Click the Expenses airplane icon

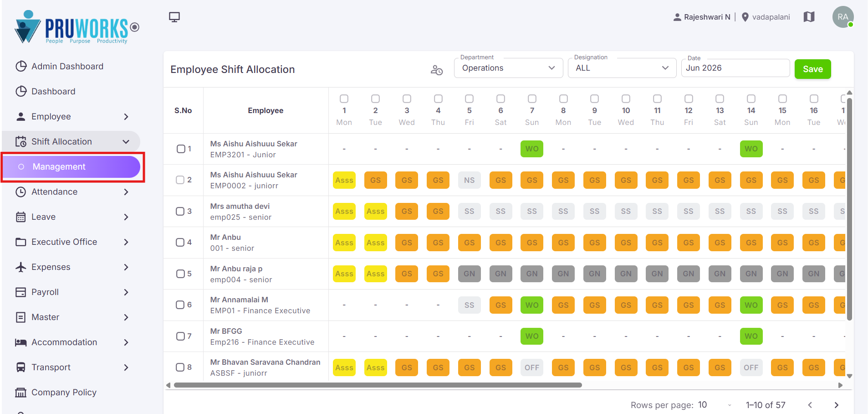[x=21, y=267]
